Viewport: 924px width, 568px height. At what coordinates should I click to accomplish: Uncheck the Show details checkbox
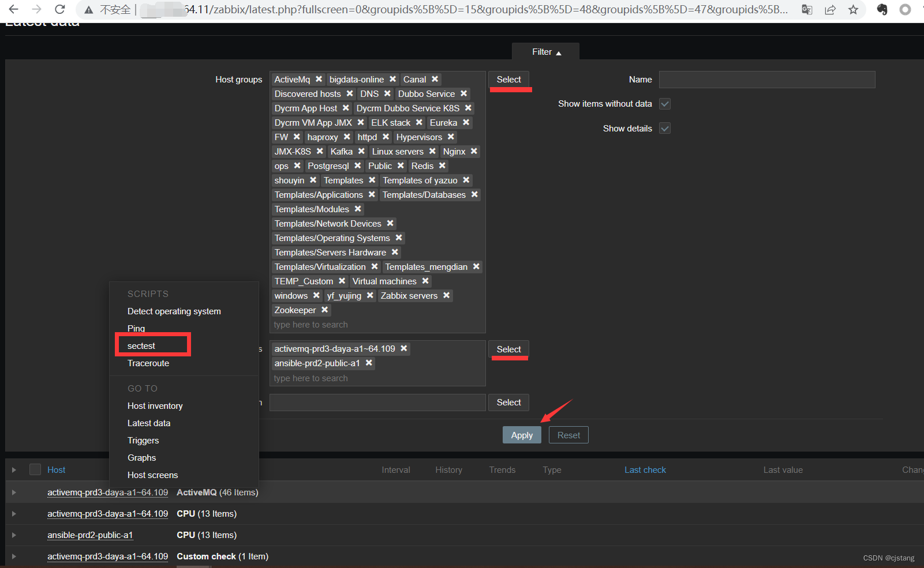tap(664, 128)
